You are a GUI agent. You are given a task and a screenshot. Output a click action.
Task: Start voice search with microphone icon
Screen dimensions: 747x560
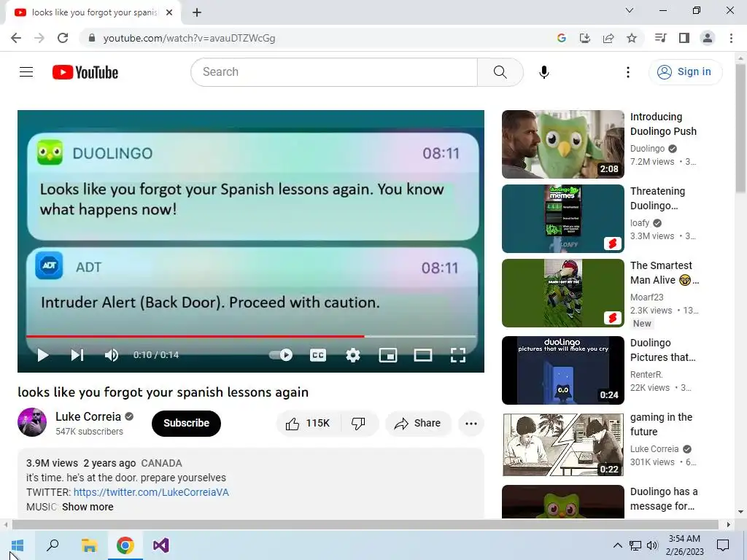coord(544,72)
